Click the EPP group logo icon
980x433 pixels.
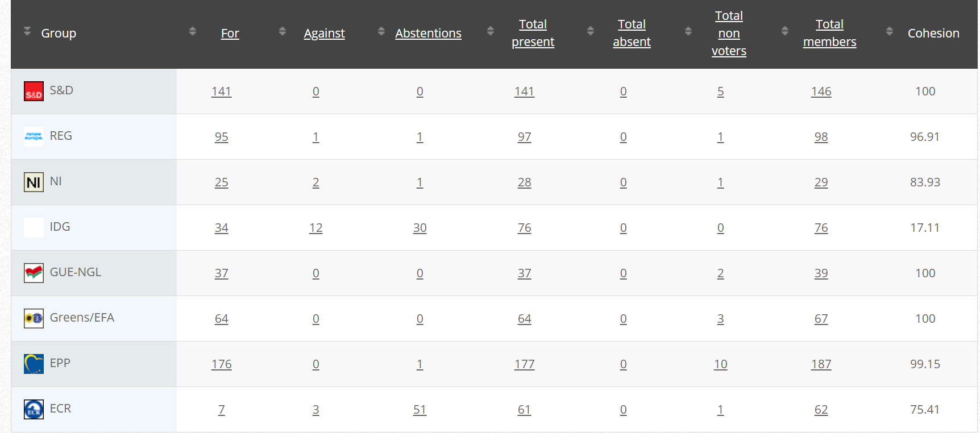pos(34,364)
